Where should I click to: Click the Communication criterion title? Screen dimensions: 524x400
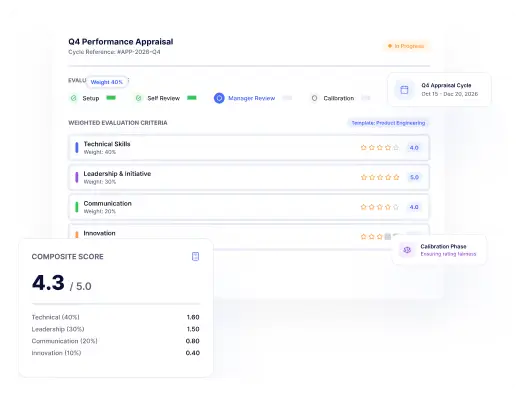[x=108, y=204]
